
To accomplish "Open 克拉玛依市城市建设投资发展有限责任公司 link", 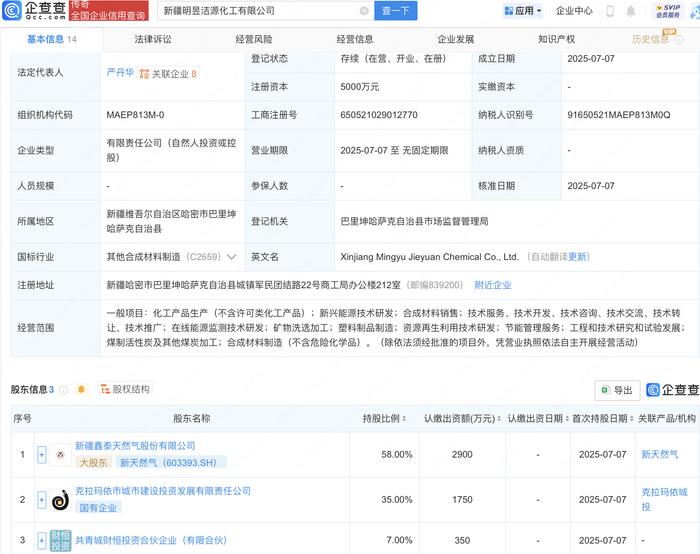I will pos(162,491).
